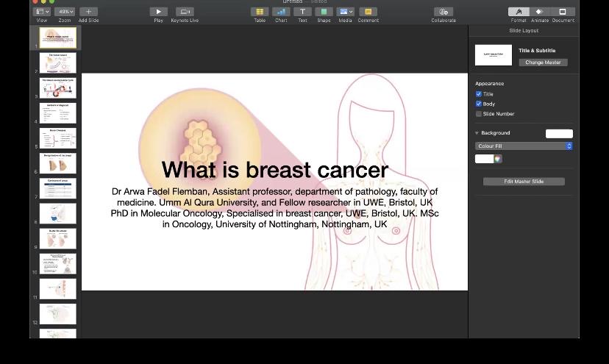Select slide 8 thumbnail in navigator

click(x=58, y=213)
